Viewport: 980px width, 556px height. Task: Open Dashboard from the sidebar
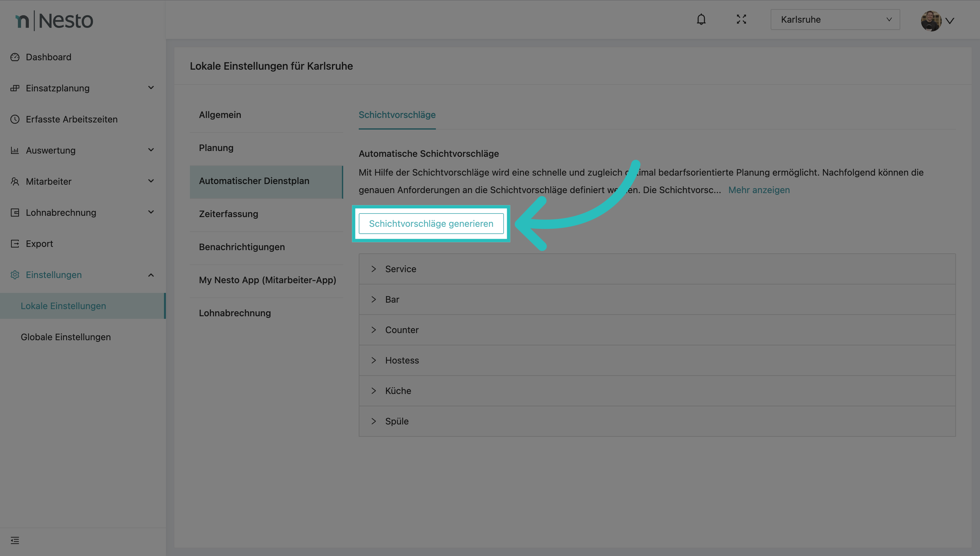tap(49, 57)
